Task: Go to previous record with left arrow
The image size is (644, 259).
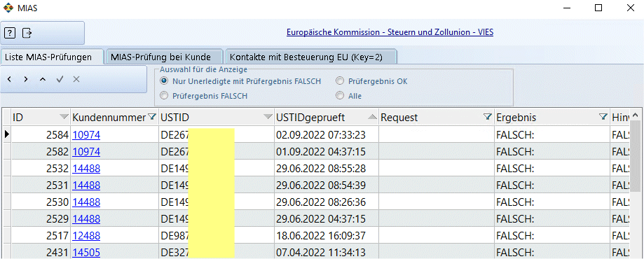Action: 9,79
